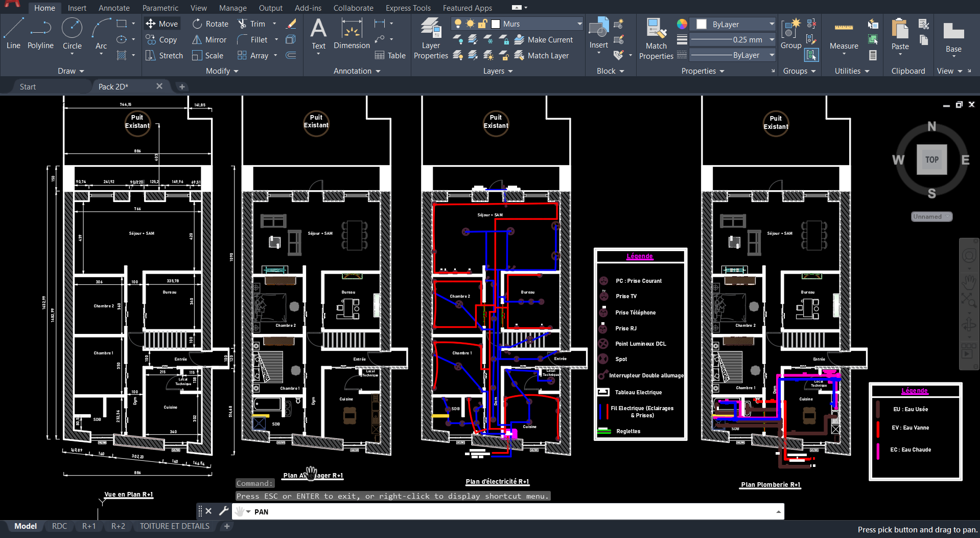The image size is (980, 538).
Task: Expand the 0.25 mm lineweight dropdown
Action: [x=772, y=40]
